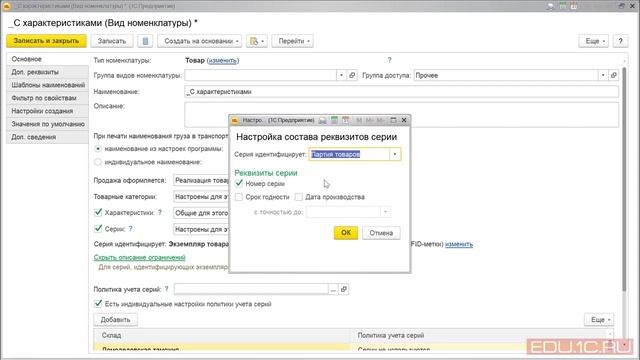Screen dimensions: 640x360
Task: Toggle the Характеристики checkbox
Action: pos(98,212)
